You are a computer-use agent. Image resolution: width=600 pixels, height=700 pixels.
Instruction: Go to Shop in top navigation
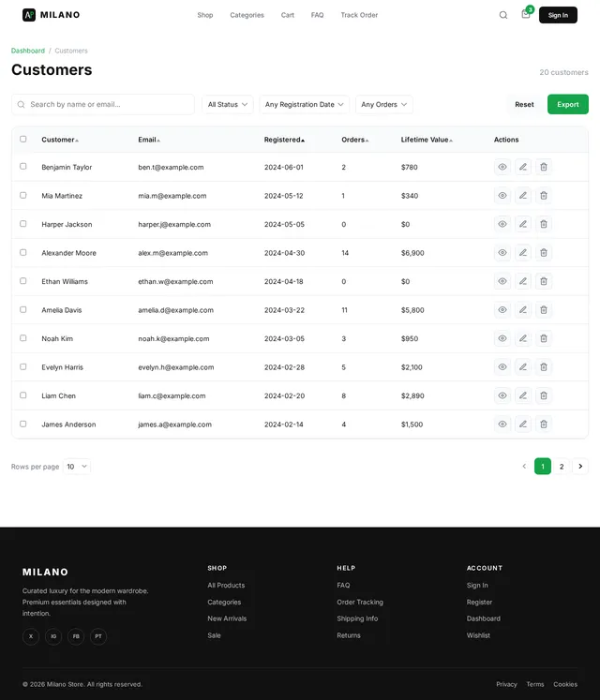click(205, 15)
